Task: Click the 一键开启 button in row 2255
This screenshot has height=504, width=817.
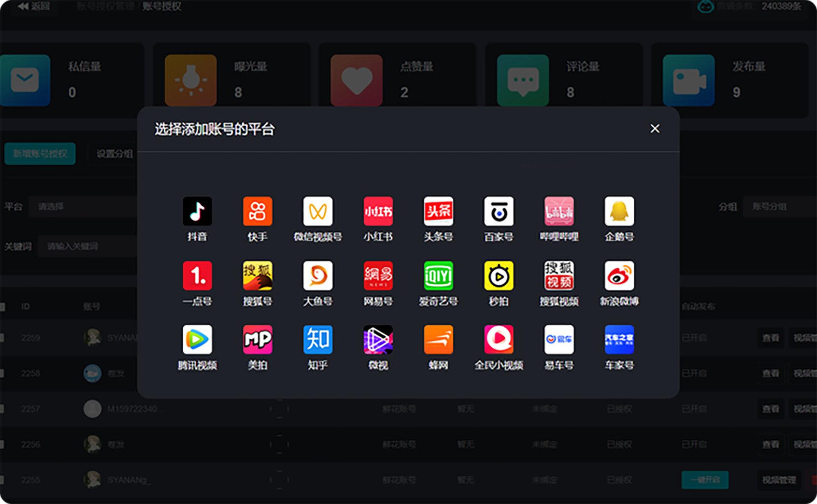Action: point(705,480)
